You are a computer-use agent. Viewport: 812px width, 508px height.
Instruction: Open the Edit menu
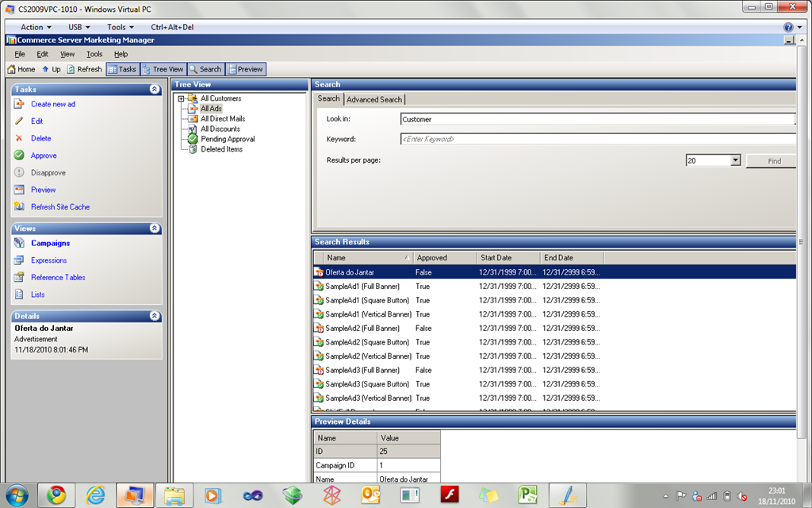(43, 54)
